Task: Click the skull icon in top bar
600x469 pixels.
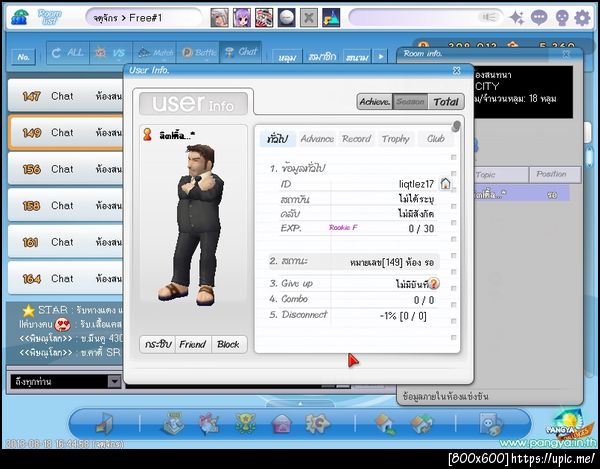Action: point(561,18)
